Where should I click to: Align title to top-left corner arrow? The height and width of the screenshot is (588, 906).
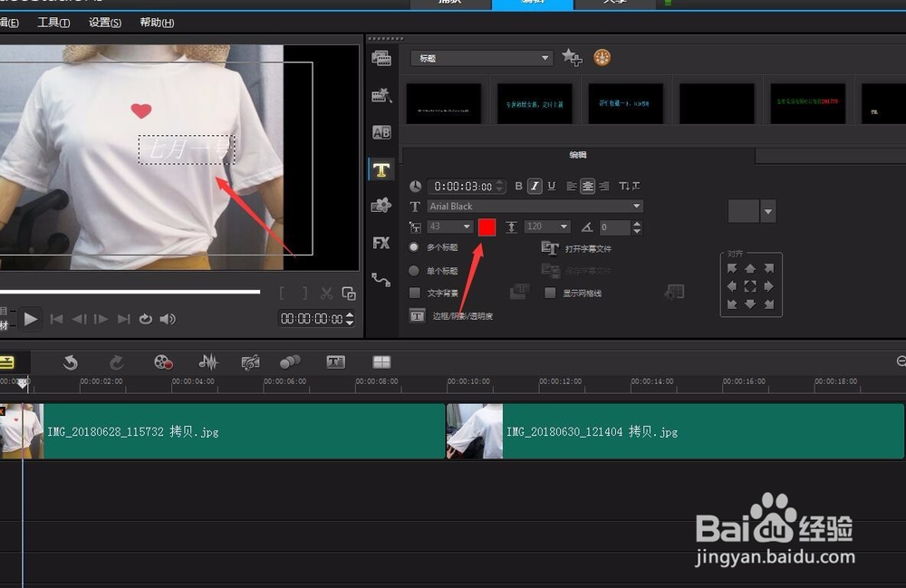point(732,268)
